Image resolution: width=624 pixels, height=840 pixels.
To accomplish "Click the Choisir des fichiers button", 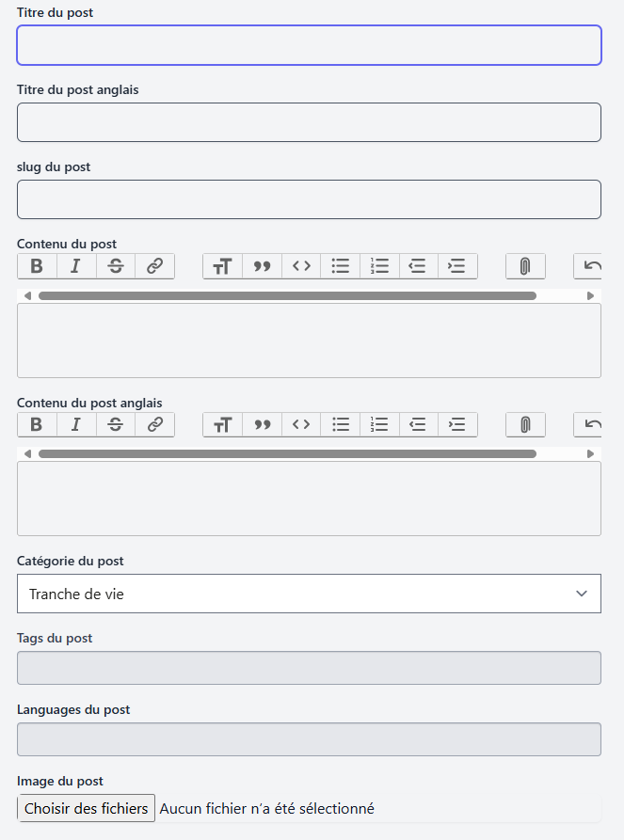I will [x=87, y=808].
